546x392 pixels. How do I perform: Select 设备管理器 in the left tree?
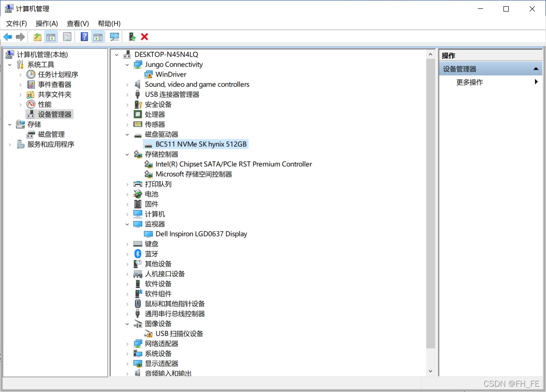(55, 114)
